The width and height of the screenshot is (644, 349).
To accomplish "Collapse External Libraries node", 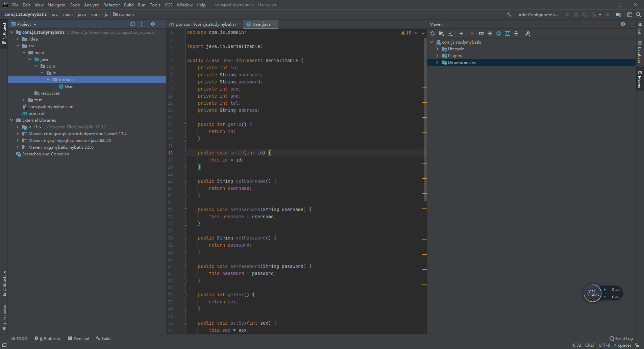I will (x=12, y=120).
